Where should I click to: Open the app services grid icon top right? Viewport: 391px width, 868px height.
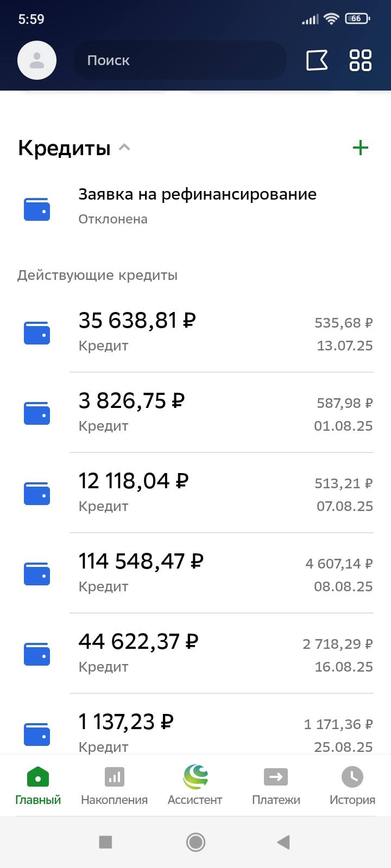pos(360,60)
